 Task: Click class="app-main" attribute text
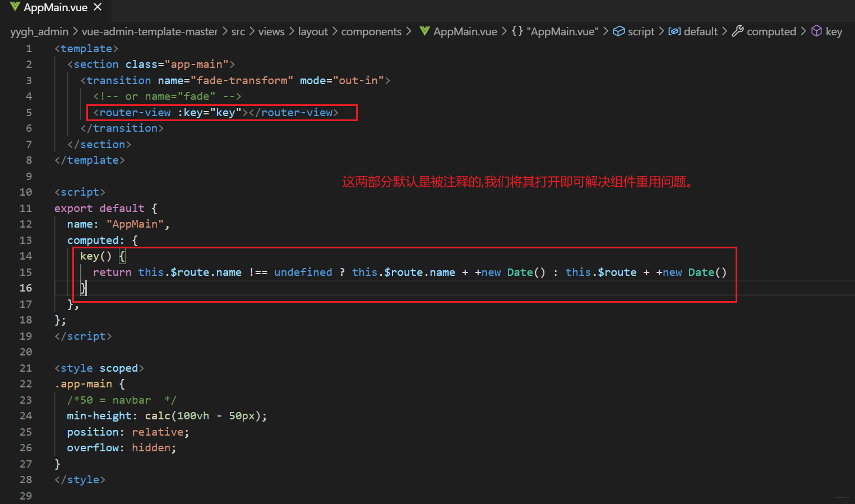(x=177, y=64)
